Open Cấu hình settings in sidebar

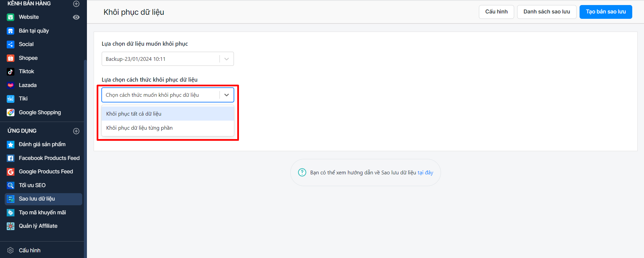(30, 250)
